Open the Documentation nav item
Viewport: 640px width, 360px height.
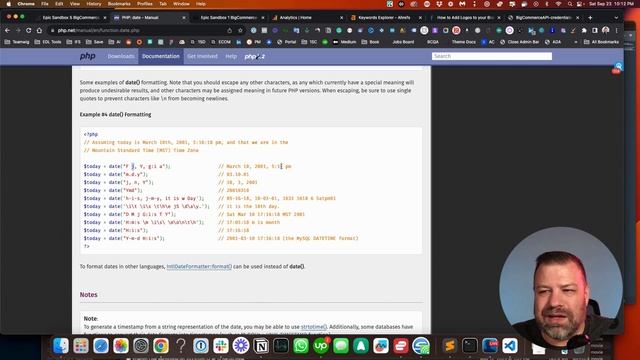point(160,56)
